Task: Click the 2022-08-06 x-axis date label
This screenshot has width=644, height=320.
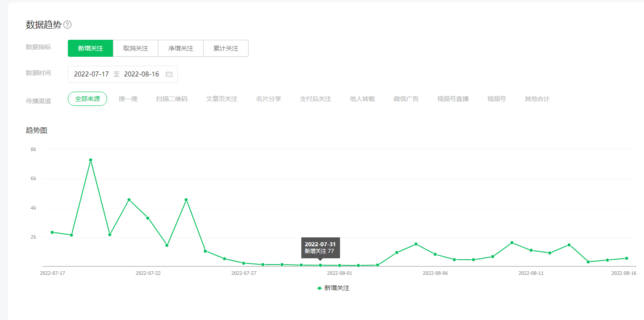Action: click(x=435, y=273)
